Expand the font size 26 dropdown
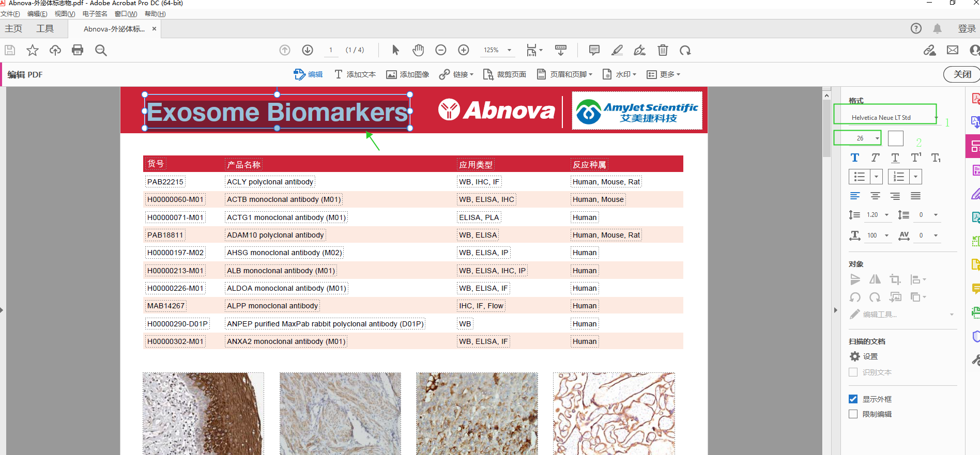The height and width of the screenshot is (455, 980). click(x=877, y=138)
